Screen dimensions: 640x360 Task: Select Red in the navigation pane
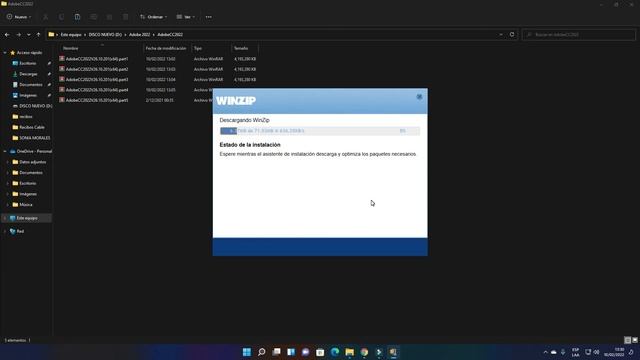[x=20, y=231]
